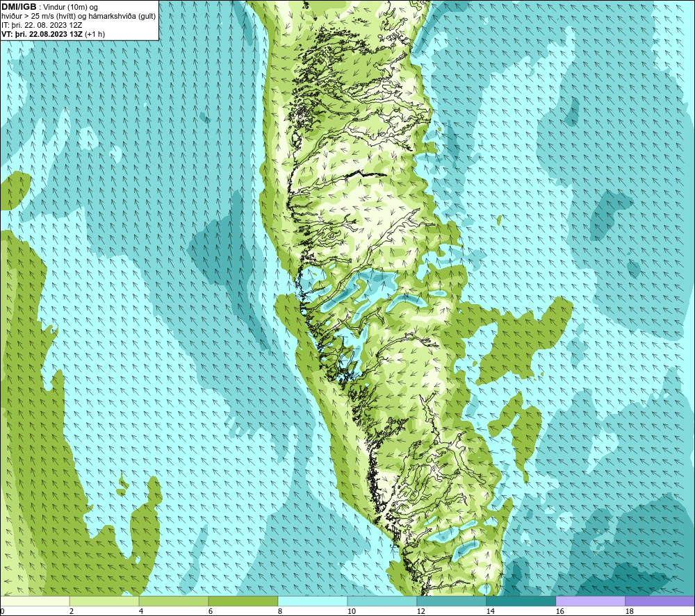Select the 6–8 m/s olive green swatch
This screenshot has height=616, width=695.
(243, 601)
